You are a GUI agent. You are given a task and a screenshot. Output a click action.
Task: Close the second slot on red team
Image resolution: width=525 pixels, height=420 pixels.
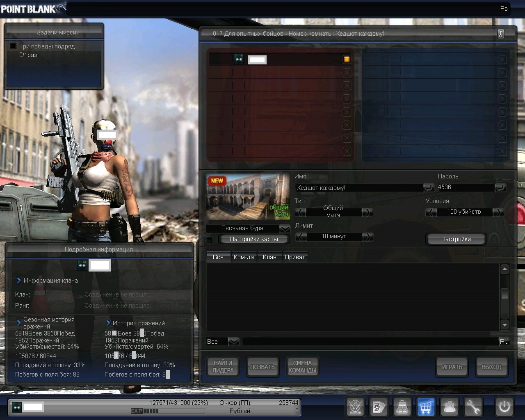pyautogui.click(x=347, y=73)
